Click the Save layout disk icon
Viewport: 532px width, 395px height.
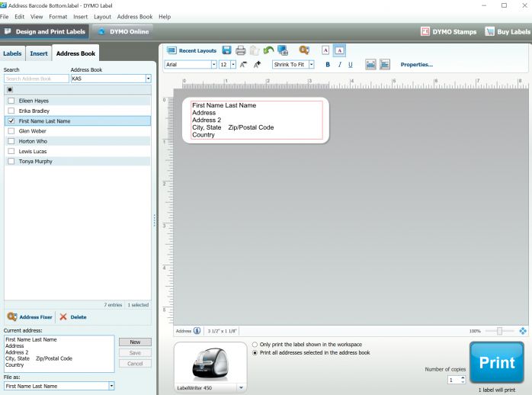[x=226, y=50]
